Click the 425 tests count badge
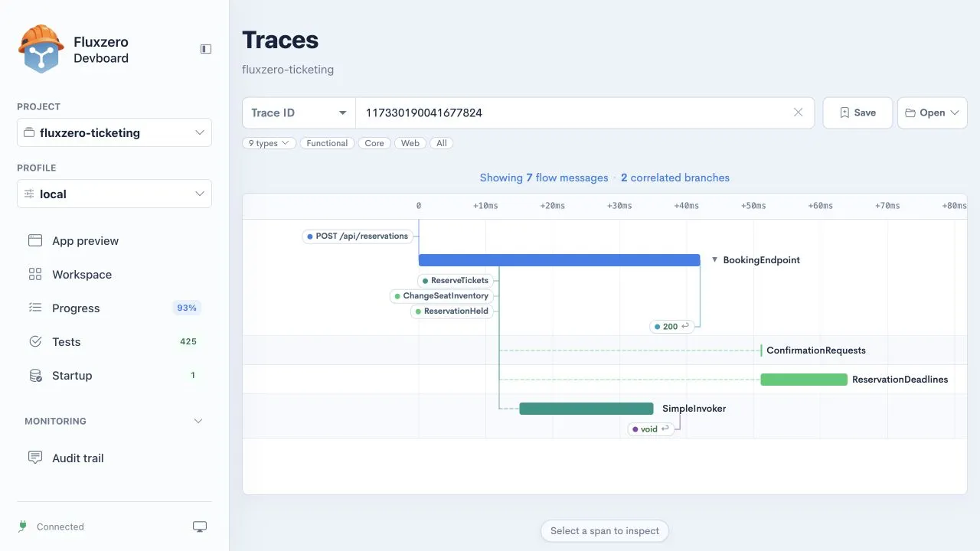980x551 pixels. 188,342
